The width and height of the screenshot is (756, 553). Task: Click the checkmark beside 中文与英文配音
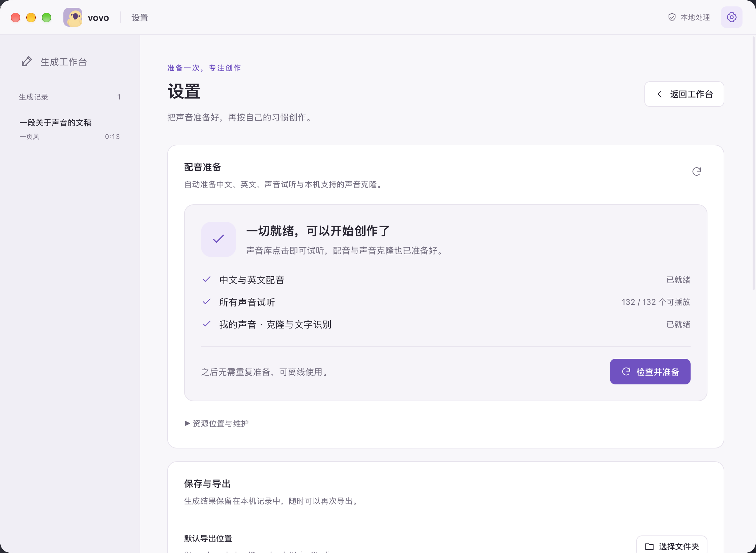207,279
